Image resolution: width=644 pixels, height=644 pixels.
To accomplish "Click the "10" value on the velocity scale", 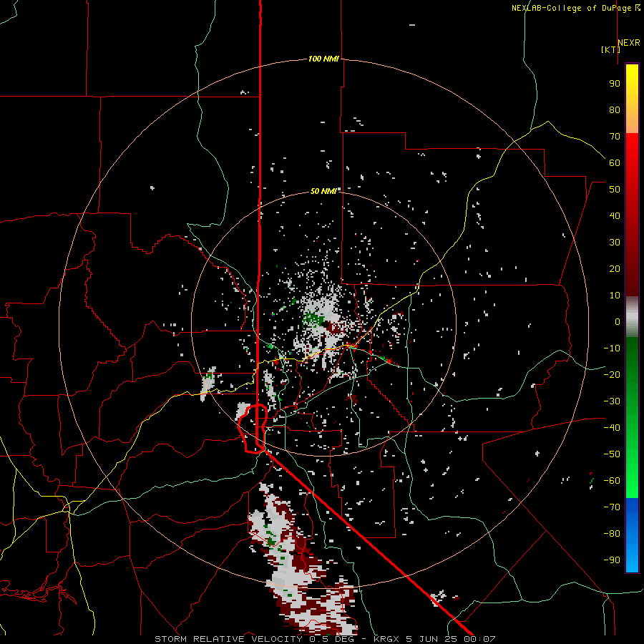I will point(615,296).
